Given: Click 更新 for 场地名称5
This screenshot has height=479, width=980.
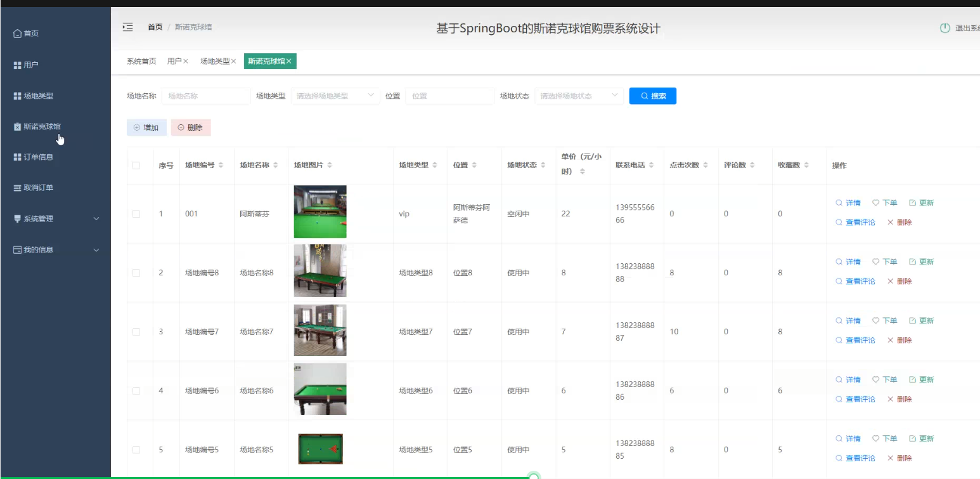Looking at the screenshot, I should point(922,439).
